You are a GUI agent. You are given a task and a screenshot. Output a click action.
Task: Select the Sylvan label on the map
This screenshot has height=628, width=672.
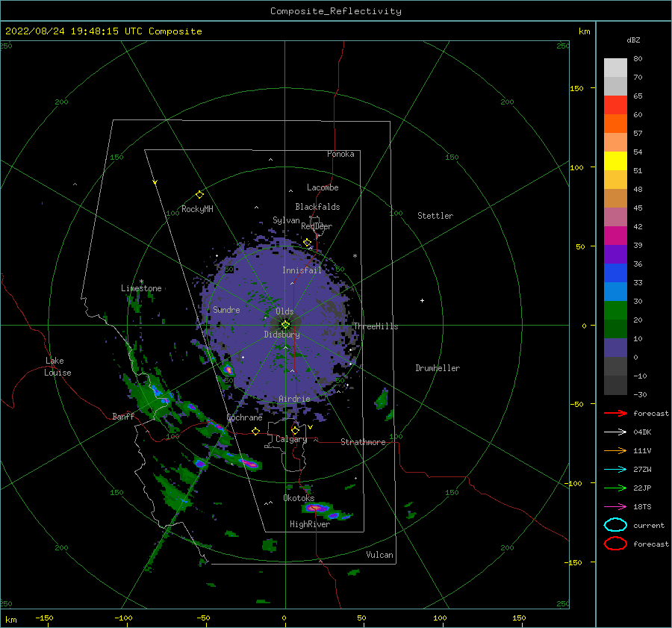pos(286,220)
